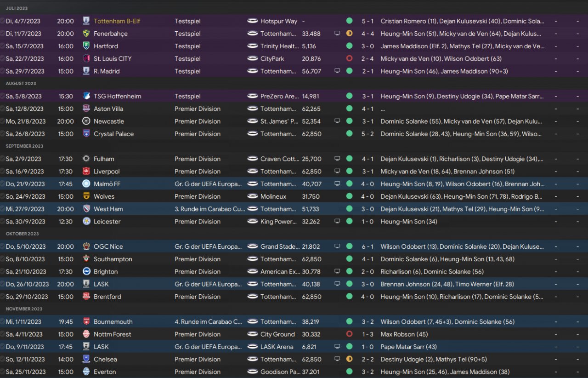Toggle the check mark beside So, 8/10/2023
588x378 pixels.
tap(2, 259)
